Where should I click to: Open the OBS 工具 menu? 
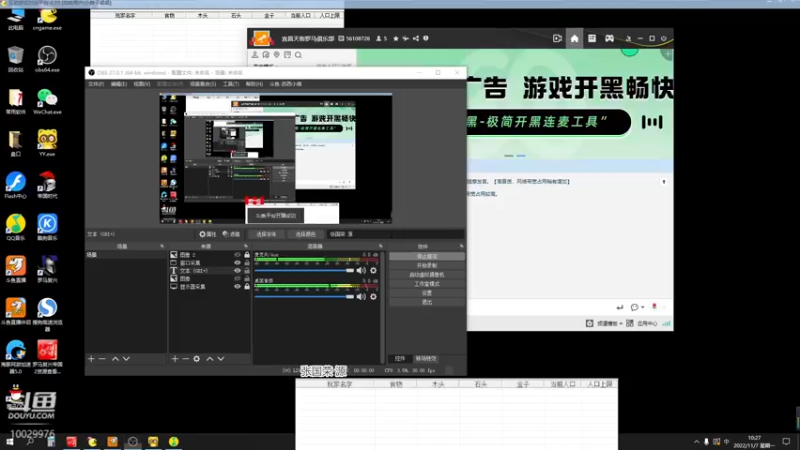click(231, 84)
